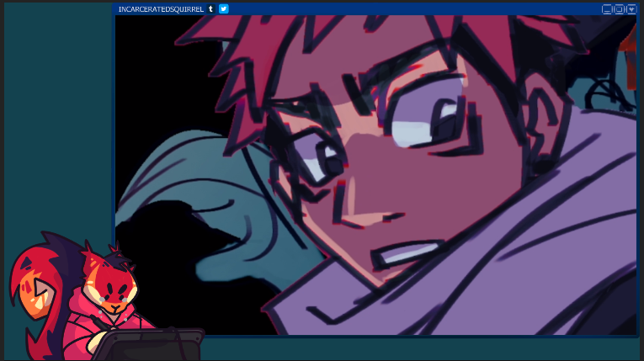
Task: Open the Twitter bird icon link
Action: pos(223,8)
